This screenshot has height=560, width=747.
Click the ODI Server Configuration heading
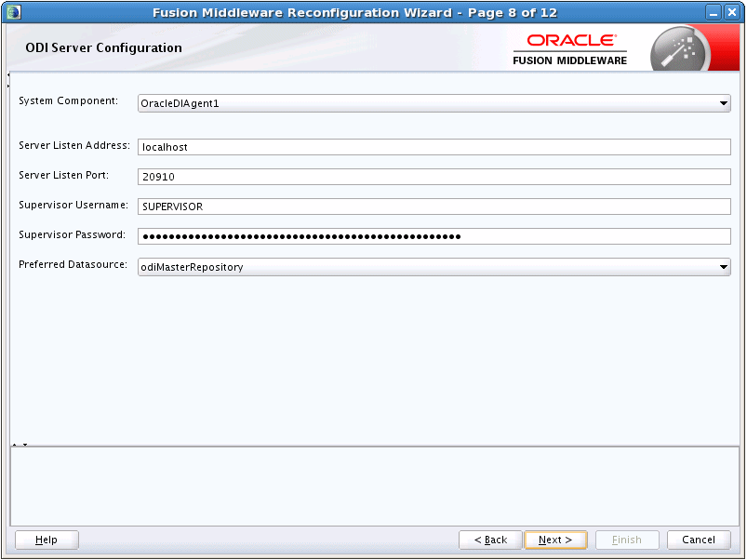pyautogui.click(x=104, y=47)
